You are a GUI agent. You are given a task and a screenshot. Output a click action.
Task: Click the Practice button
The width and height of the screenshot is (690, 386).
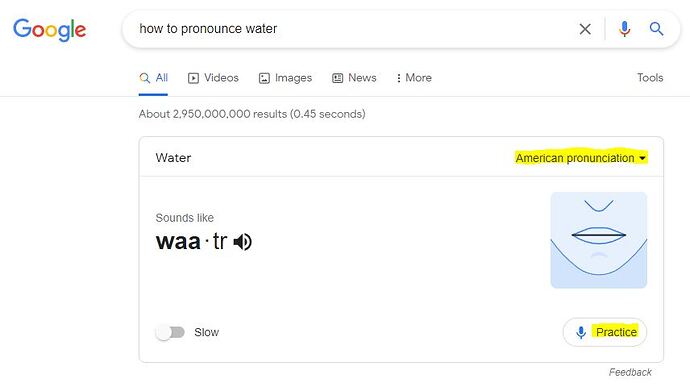(605, 332)
